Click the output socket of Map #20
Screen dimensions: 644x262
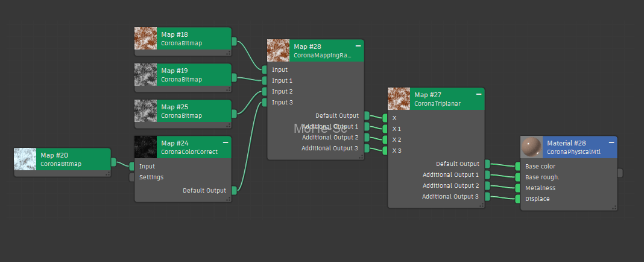pos(113,162)
